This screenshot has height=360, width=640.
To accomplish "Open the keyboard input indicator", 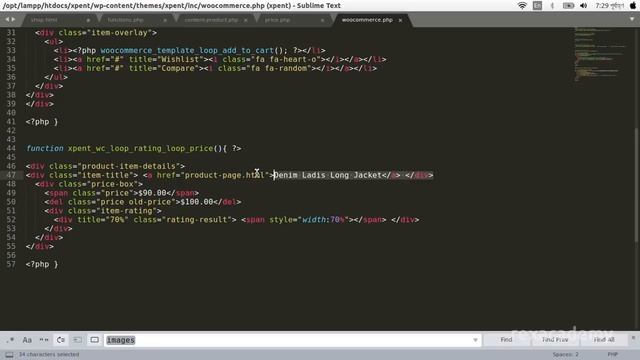I will (x=538, y=6).
